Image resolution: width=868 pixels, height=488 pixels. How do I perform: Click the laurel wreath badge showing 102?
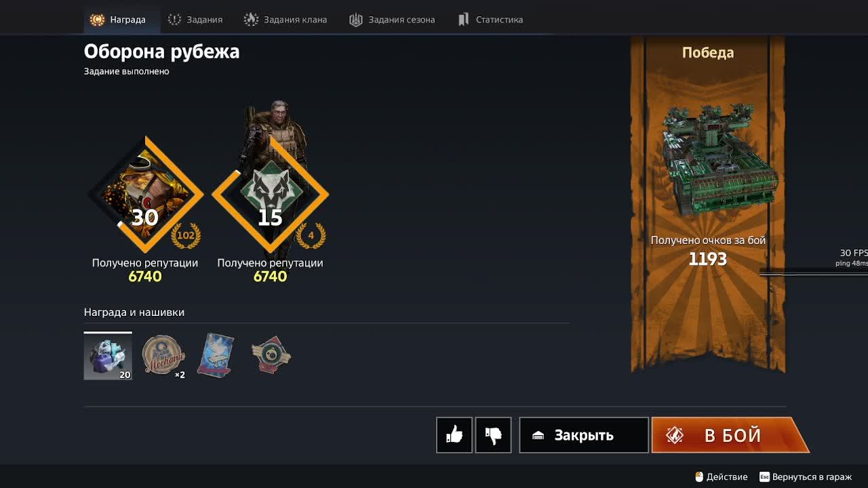(186, 236)
